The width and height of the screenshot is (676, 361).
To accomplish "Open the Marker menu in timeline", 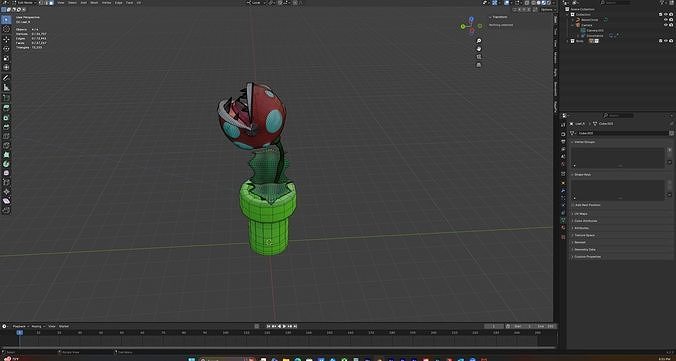I will (x=64, y=326).
